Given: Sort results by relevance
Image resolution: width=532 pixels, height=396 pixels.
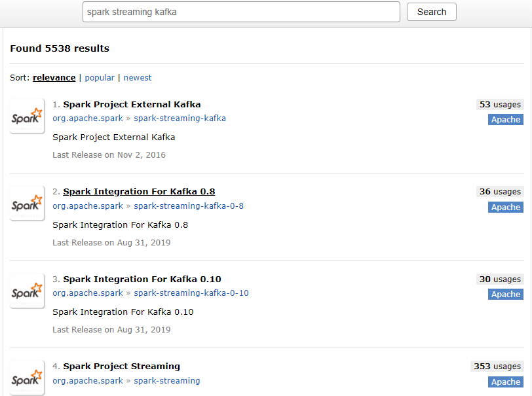Looking at the screenshot, I should coord(54,78).
